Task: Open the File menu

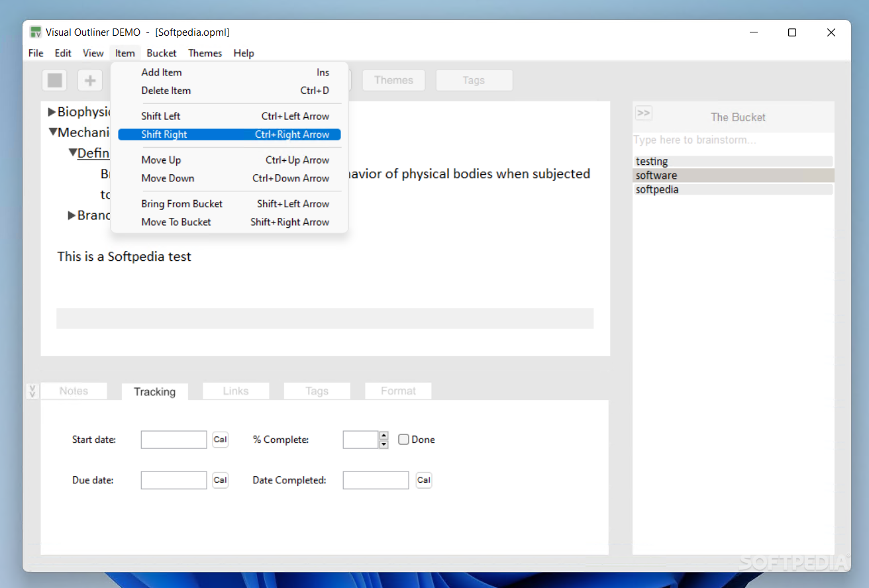Action: point(36,53)
